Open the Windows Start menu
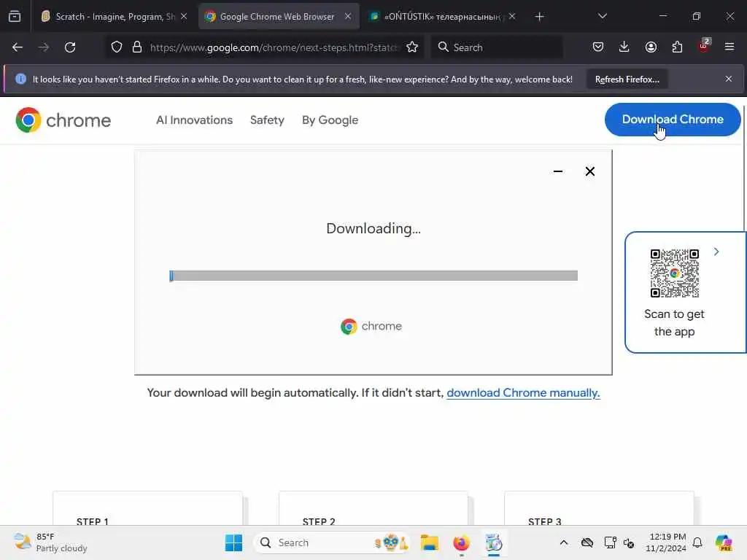This screenshot has width=747, height=560. click(233, 542)
